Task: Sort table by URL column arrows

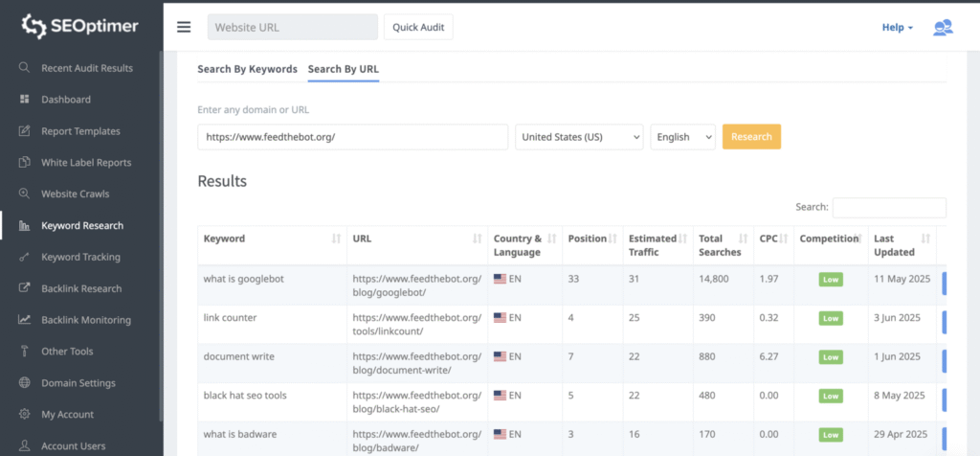Action: [477, 239]
